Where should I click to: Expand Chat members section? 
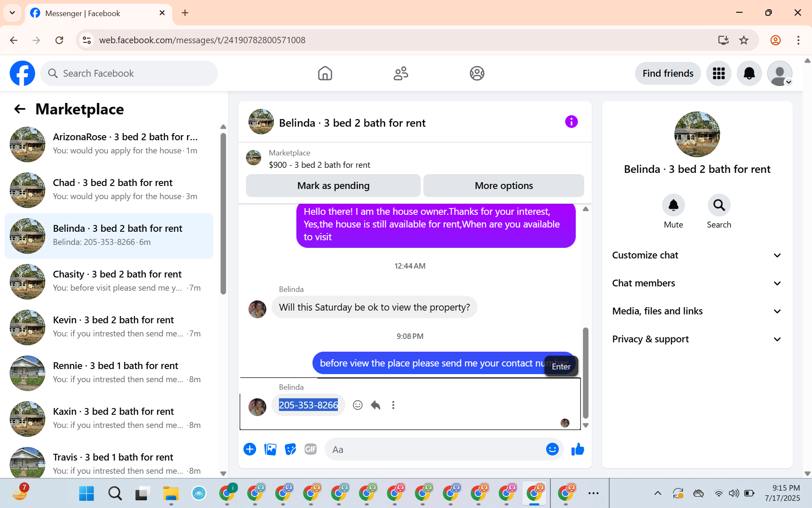697,283
